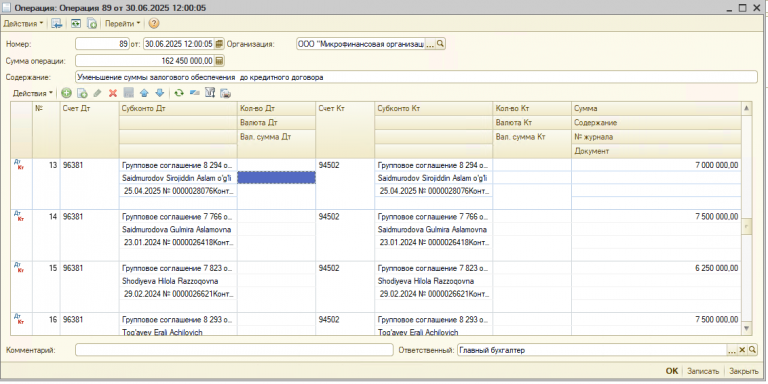768x384 pixels.
Task: Add a new row with the green plus
Action: pos(66,93)
